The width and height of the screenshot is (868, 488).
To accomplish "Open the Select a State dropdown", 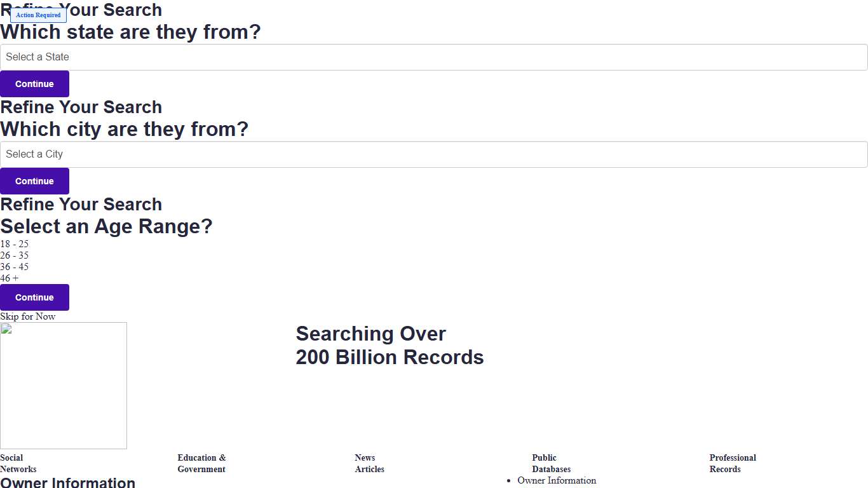I will click(433, 57).
